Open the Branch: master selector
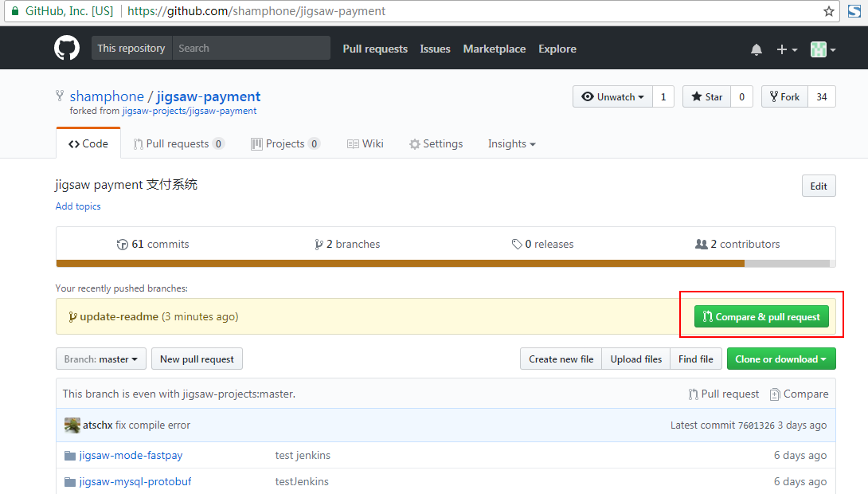Viewport: 868px width, 494px height. [101, 359]
